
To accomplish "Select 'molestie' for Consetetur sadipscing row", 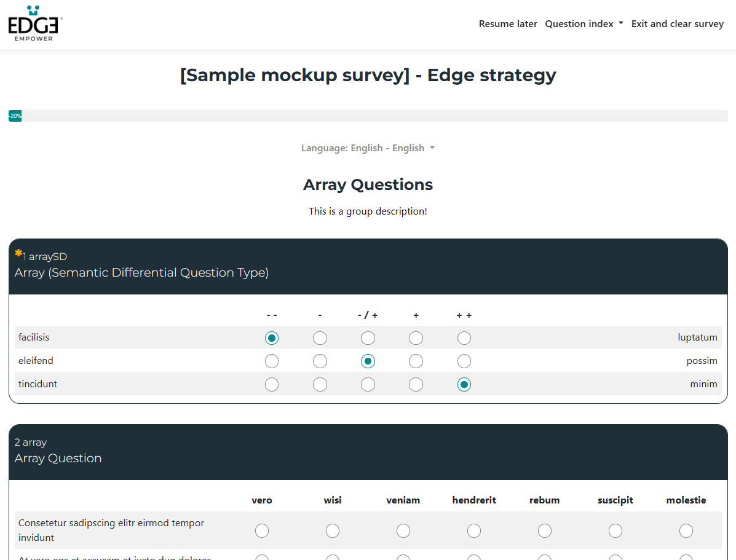I will tap(686, 530).
